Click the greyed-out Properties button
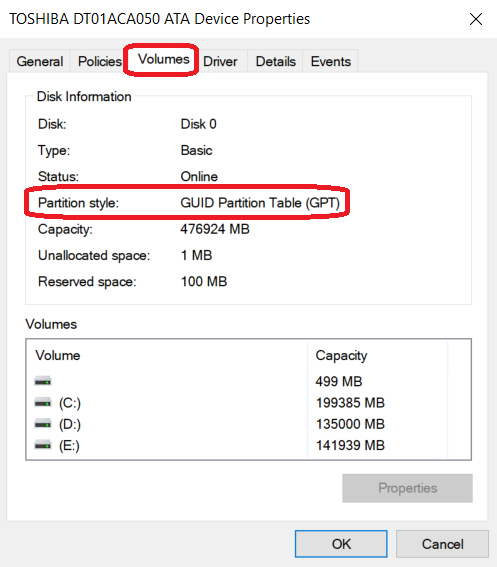This screenshot has width=497, height=567. [x=407, y=488]
